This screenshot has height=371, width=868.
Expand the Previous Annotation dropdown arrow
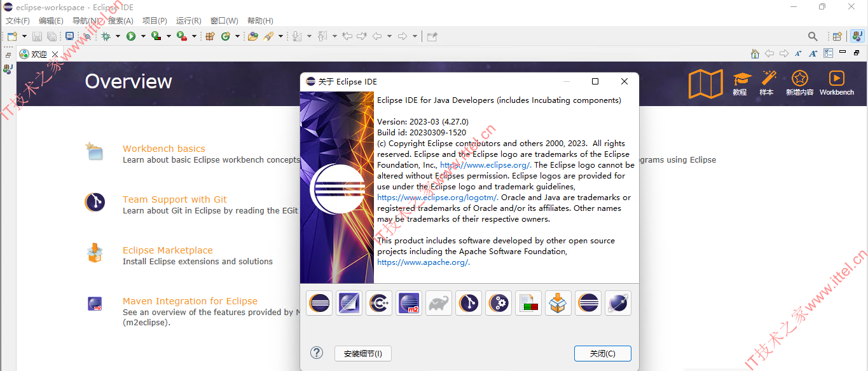(x=334, y=36)
